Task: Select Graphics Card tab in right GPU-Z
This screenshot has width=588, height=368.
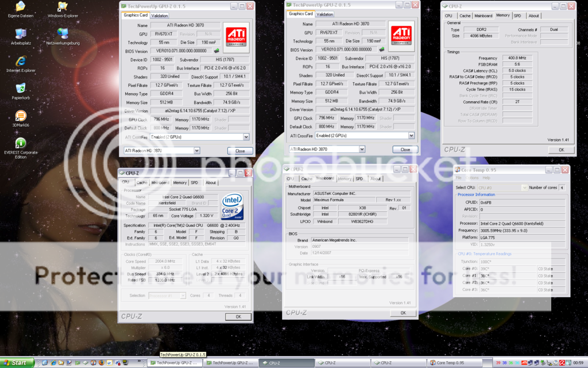Action: 301,14
